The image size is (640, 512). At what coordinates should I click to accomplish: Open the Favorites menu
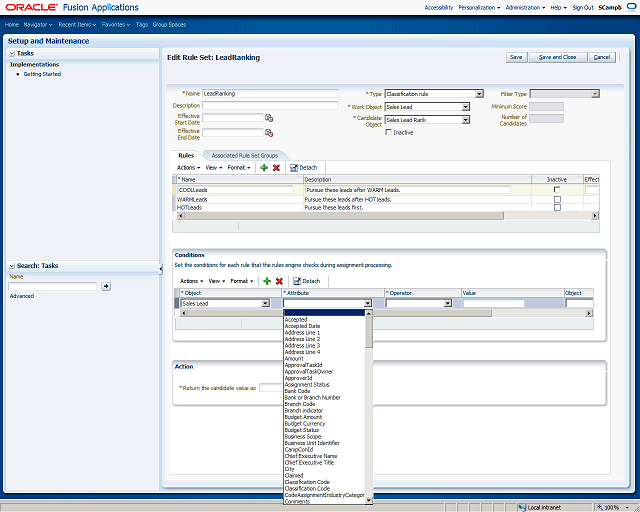click(x=116, y=24)
